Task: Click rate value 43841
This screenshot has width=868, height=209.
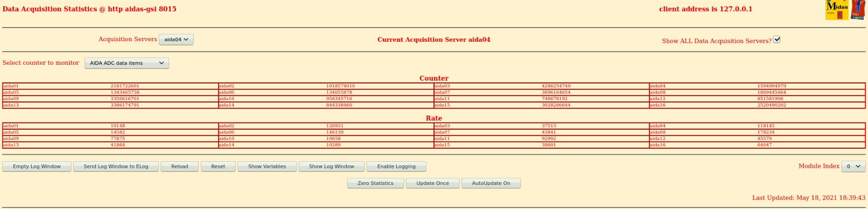Action: 549,132
